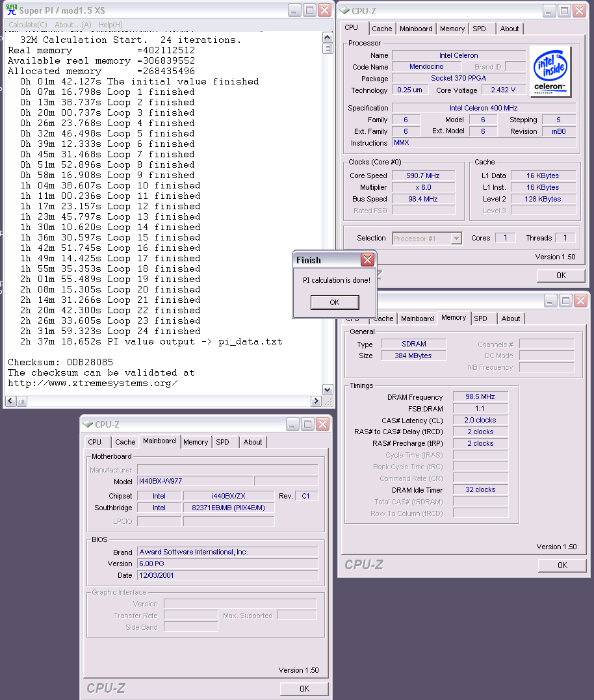
Task: Minimize the Super PI window
Action: 294,10
